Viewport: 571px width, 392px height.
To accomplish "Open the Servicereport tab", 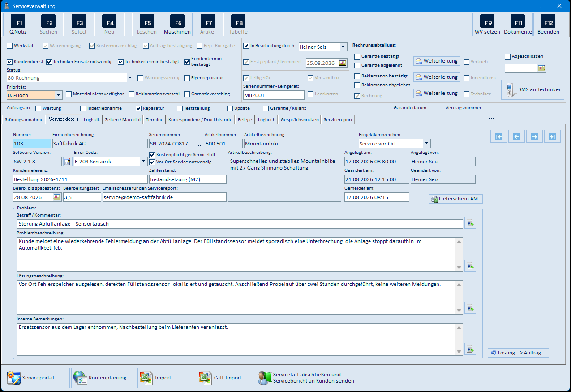I will [x=338, y=119].
